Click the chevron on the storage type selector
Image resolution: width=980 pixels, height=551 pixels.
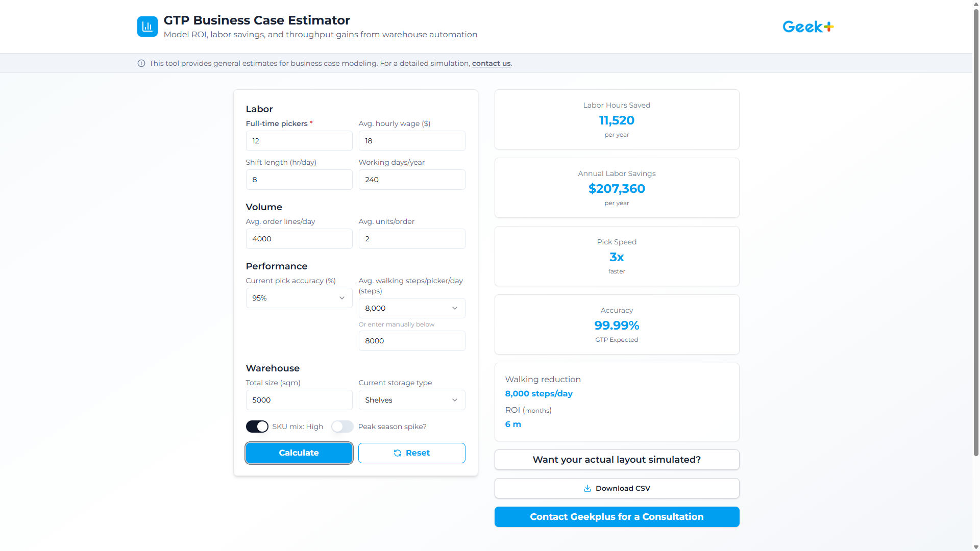click(454, 400)
